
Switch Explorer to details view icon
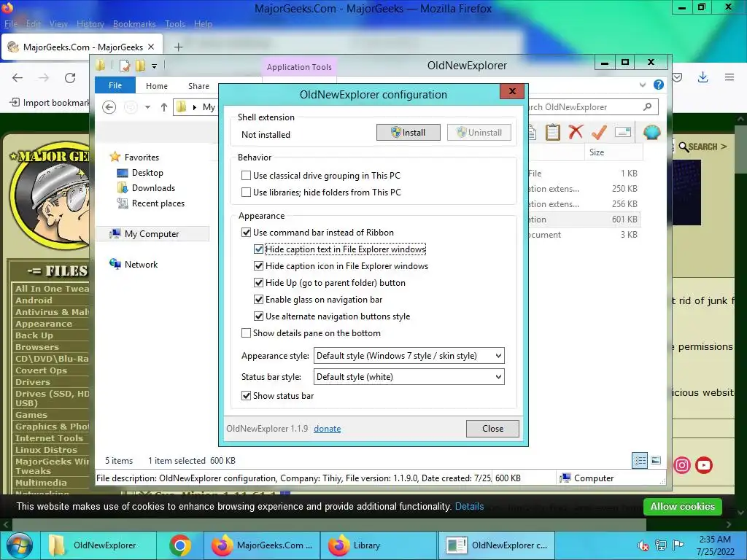coord(640,461)
